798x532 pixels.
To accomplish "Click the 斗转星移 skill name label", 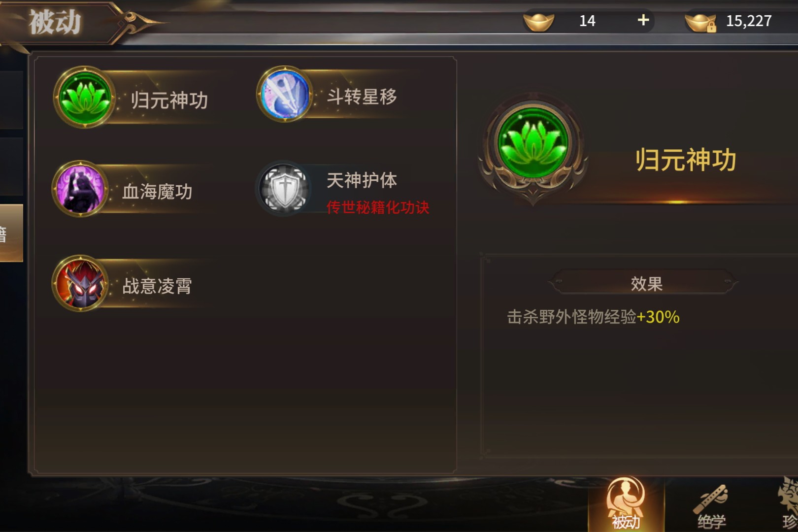I will [x=362, y=97].
